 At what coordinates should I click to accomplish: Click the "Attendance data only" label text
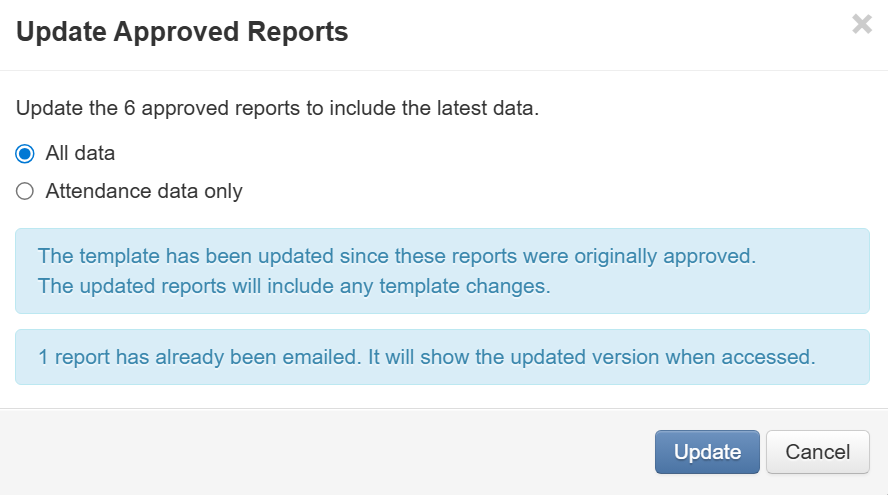coord(144,191)
